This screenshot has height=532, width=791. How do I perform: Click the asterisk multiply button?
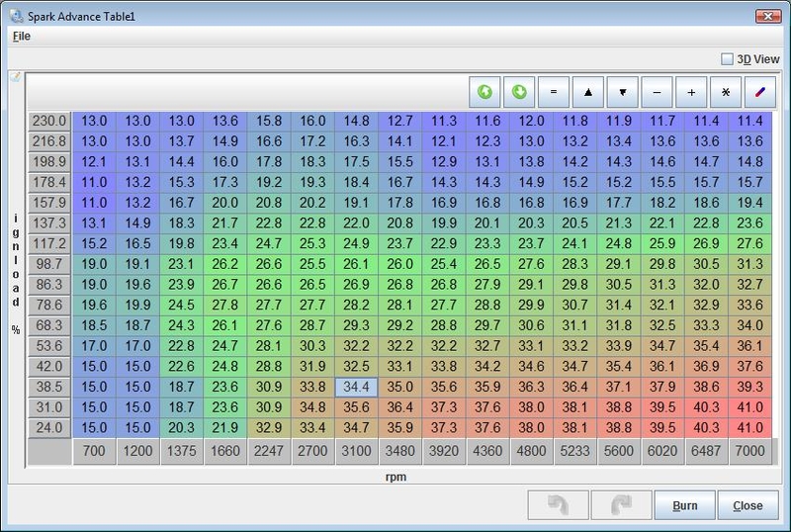click(x=725, y=92)
